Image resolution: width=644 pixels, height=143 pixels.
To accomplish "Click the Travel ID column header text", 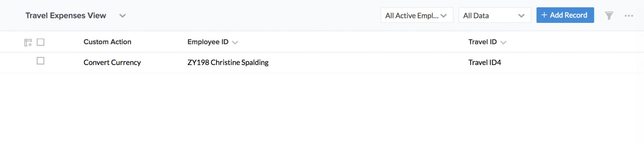I will pos(482,42).
